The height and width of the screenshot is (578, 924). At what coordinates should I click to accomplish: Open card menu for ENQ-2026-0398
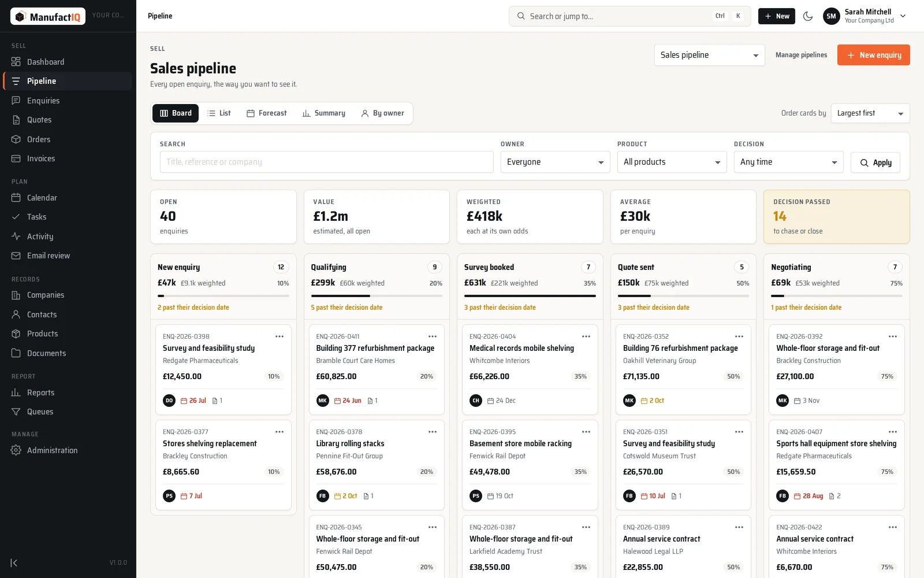(280, 336)
